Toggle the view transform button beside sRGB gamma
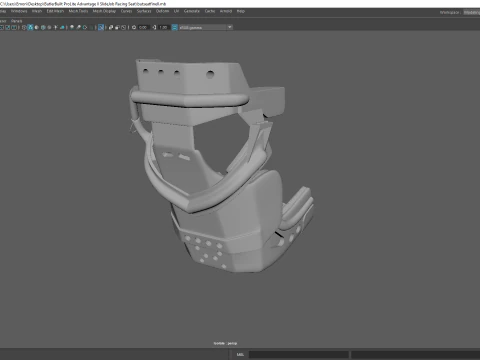 pos(174,27)
